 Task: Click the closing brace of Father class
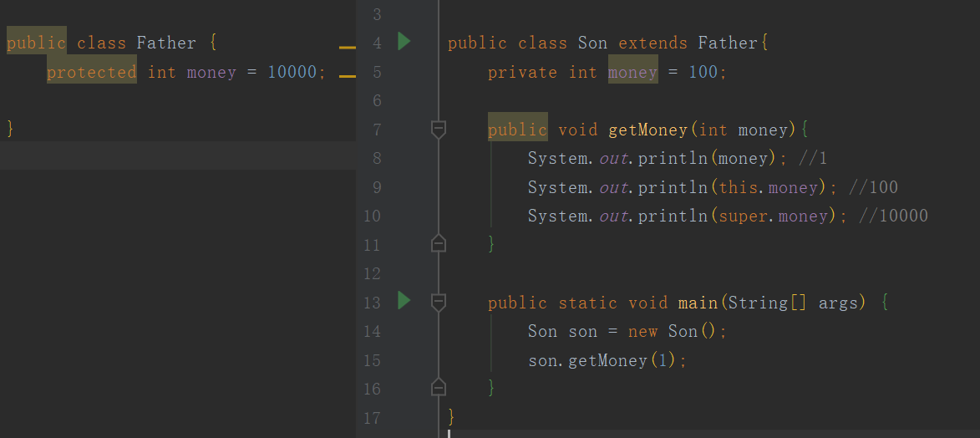[10, 128]
